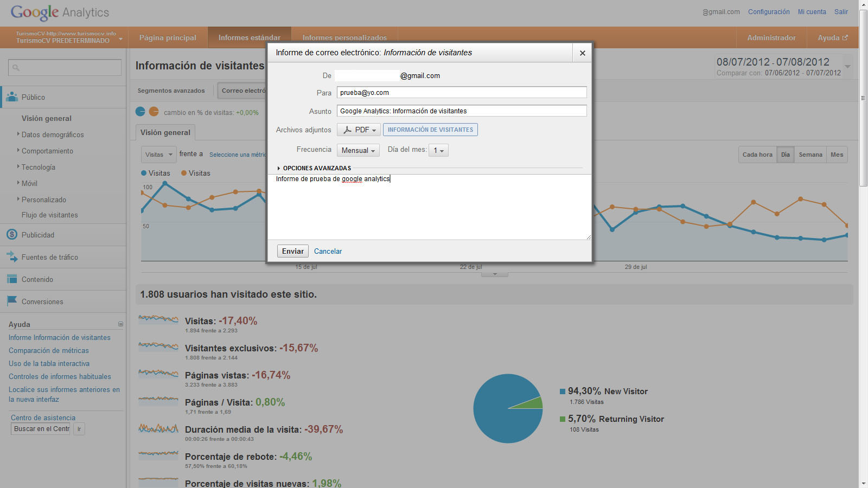Click the INFORMACIÓN DE VISITANTES attachment button
Viewport: 868px width, 488px height.
click(x=430, y=130)
